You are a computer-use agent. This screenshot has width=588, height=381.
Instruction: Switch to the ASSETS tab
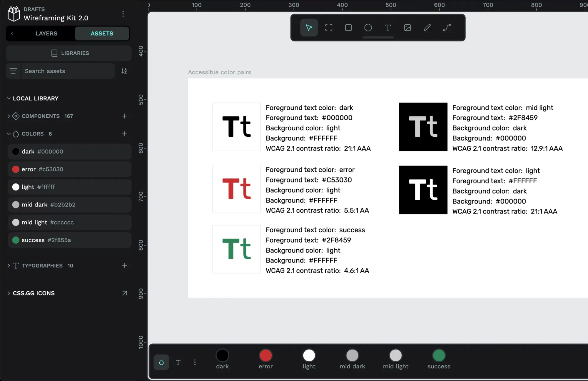tap(101, 33)
